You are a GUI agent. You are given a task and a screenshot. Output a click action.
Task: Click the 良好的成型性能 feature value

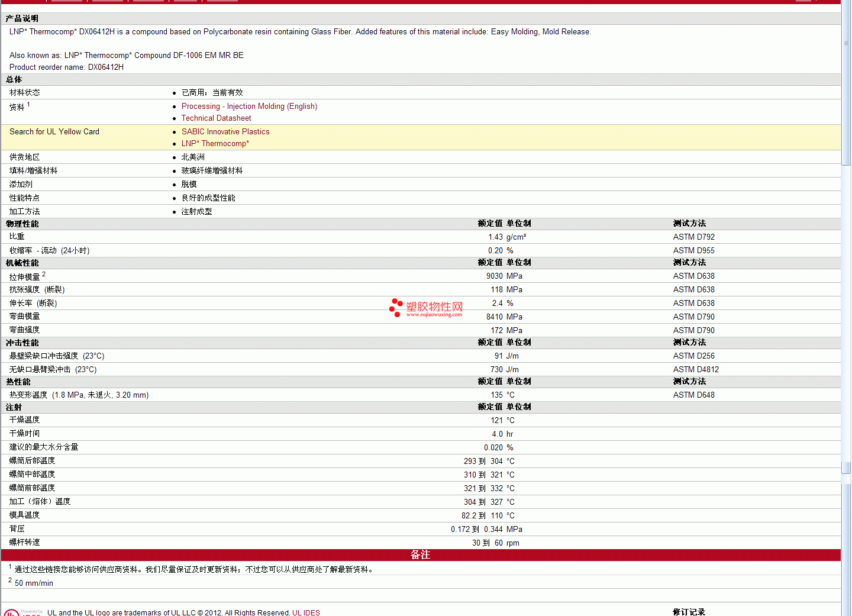[208, 198]
